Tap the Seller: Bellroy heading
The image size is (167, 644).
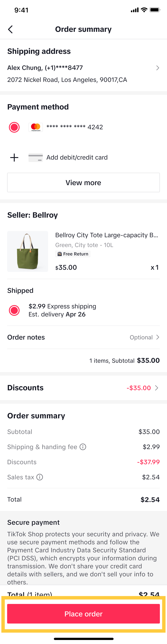click(33, 215)
